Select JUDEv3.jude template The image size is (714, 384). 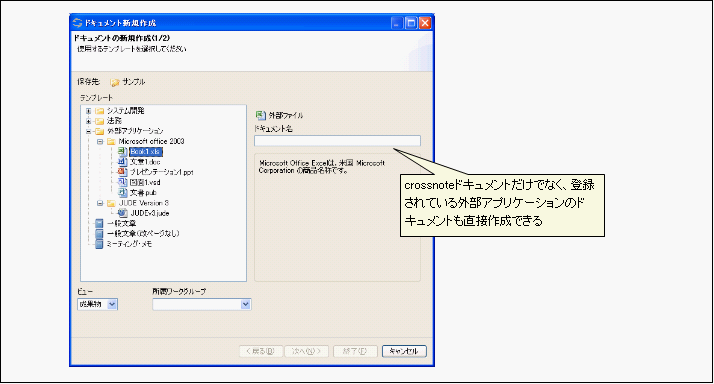(150, 213)
